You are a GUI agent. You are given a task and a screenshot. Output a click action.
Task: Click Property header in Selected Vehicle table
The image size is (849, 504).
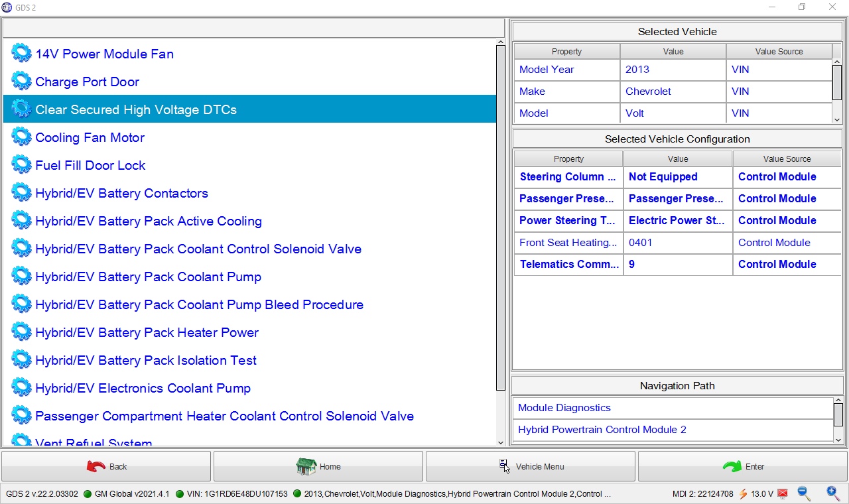566,51
